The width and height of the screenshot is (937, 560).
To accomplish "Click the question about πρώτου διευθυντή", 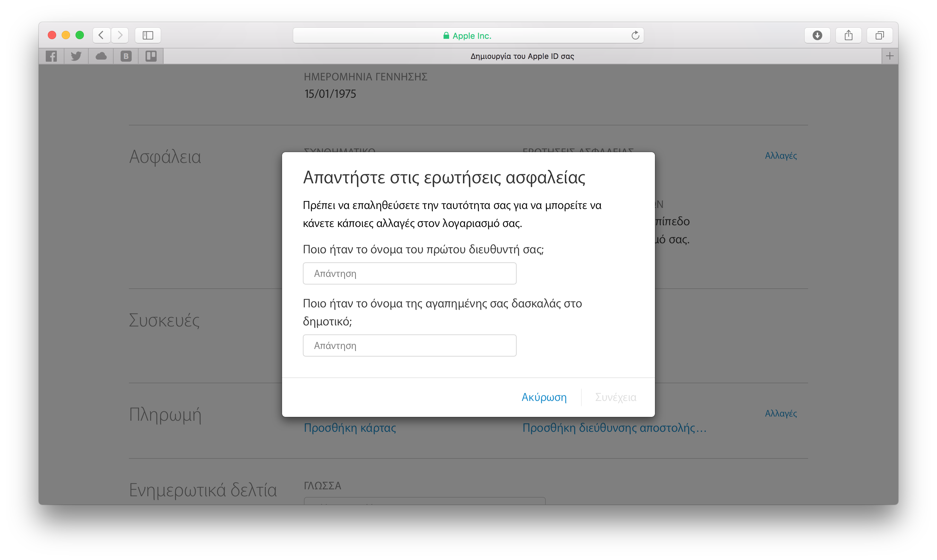I will coord(423,250).
